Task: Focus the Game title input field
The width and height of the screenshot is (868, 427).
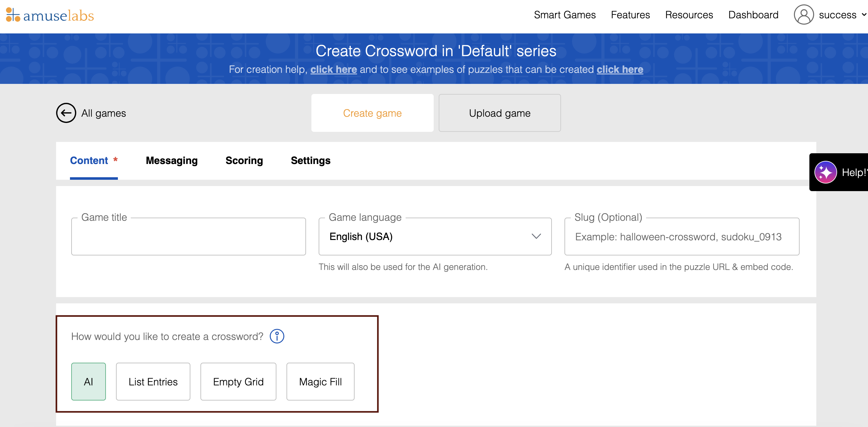Action: [x=188, y=237]
